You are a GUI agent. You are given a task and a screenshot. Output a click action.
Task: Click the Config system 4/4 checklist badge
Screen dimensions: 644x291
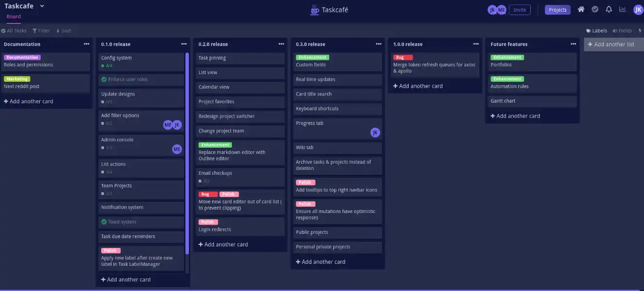click(107, 65)
